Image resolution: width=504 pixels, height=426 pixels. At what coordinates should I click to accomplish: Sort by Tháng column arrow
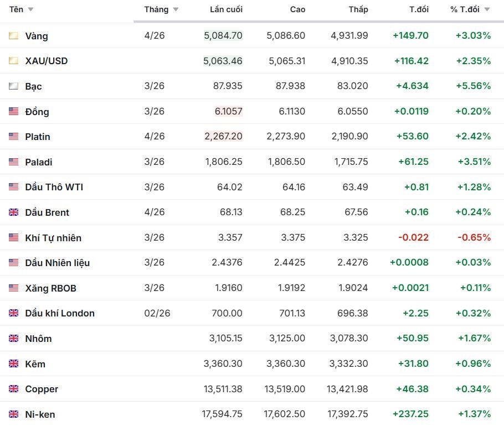[x=176, y=9]
